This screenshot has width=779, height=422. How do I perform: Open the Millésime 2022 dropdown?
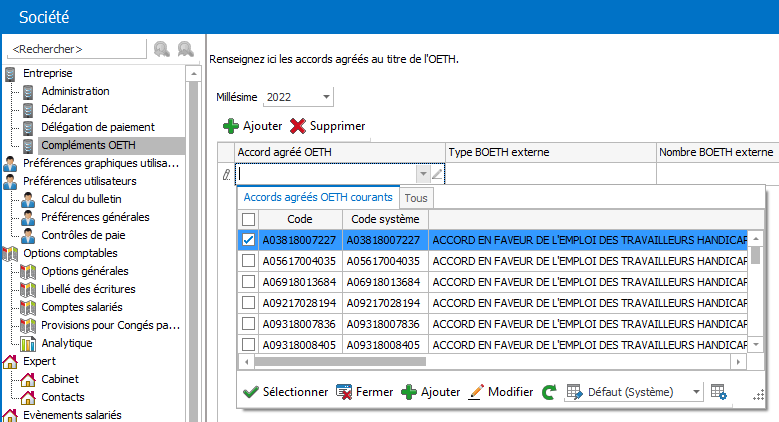click(x=326, y=97)
